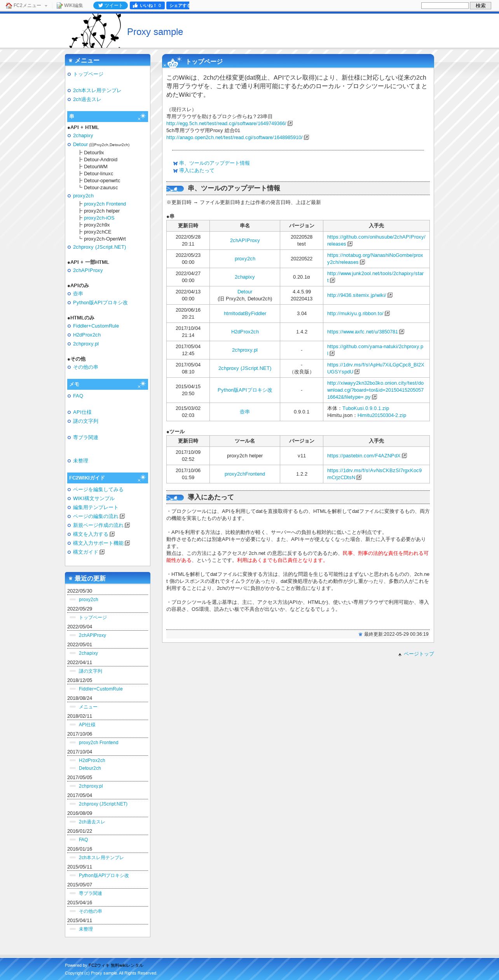Open proxy2ch-iOS sidebar sub-item
Viewport: 499px width, 980px height.
(x=99, y=218)
